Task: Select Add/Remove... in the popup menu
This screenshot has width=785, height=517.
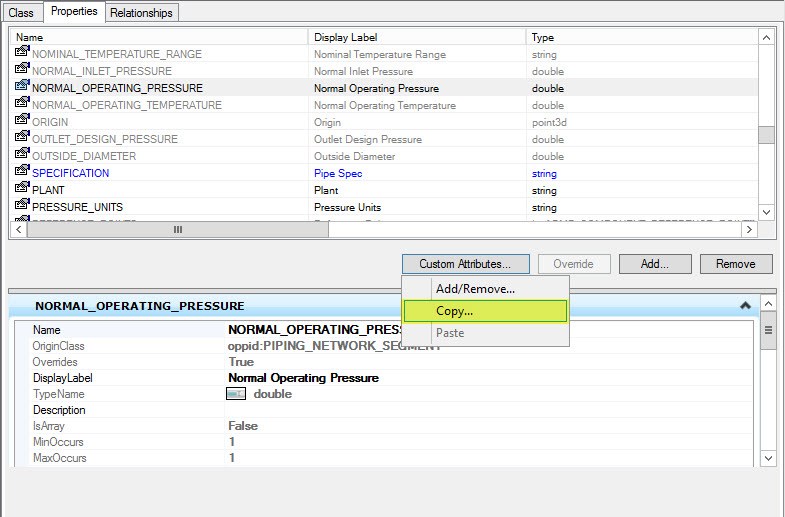Action: pyautogui.click(x=475, y=289)
